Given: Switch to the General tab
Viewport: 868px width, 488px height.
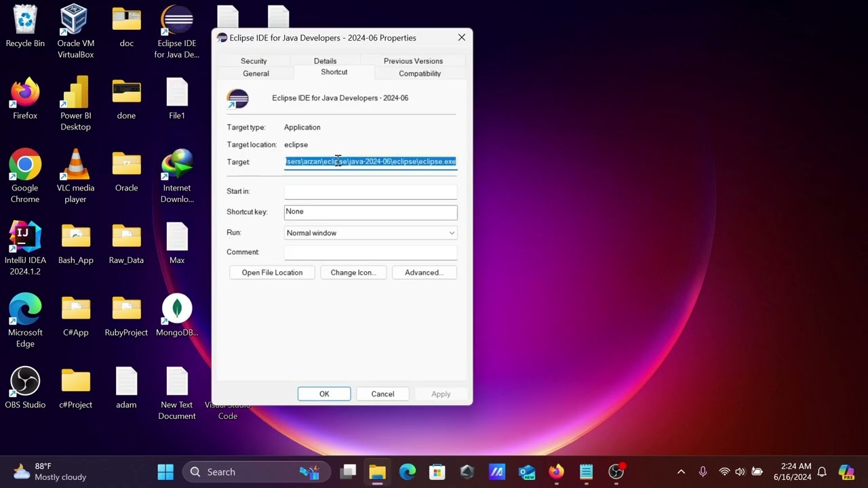Looking at the screenshot, I should [256, 73].
